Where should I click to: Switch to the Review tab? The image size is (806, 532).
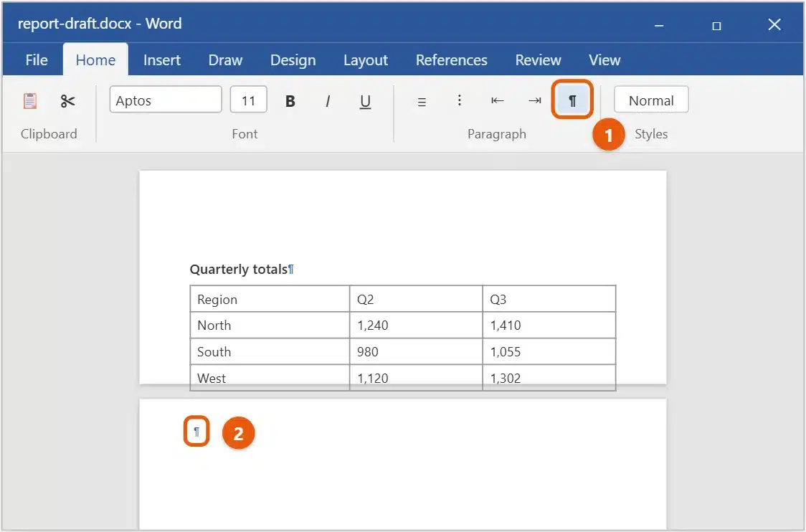click(x=539, y=60)
